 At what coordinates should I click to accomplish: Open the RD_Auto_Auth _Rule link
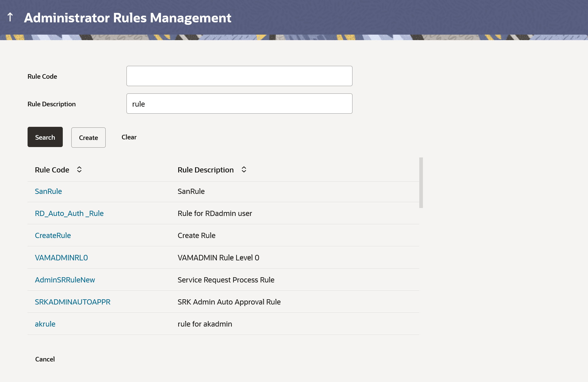tap(69, 213)
